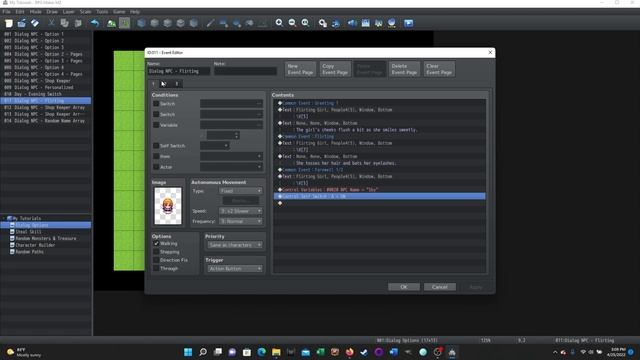
Task: Confirm Event Editor with OK button
Action: tap(404, 287)
